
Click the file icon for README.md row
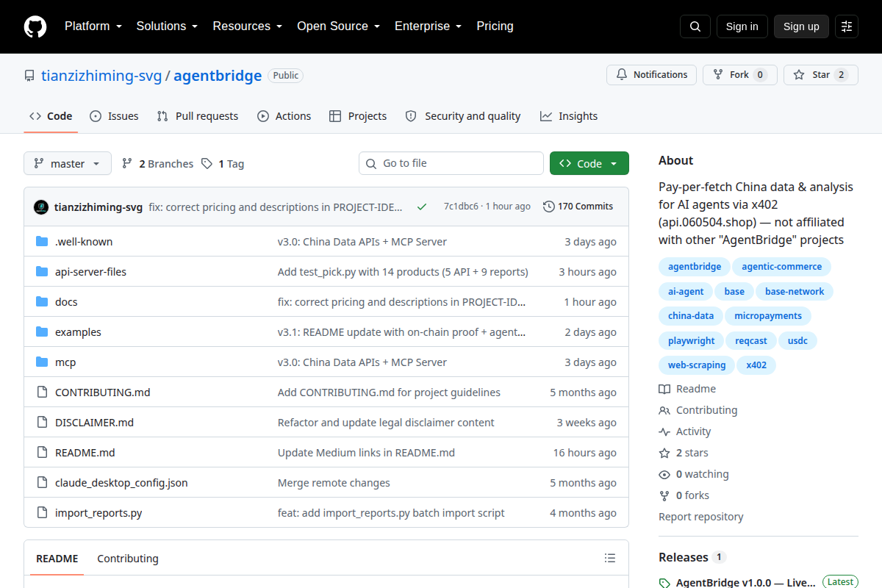(42, 453)
